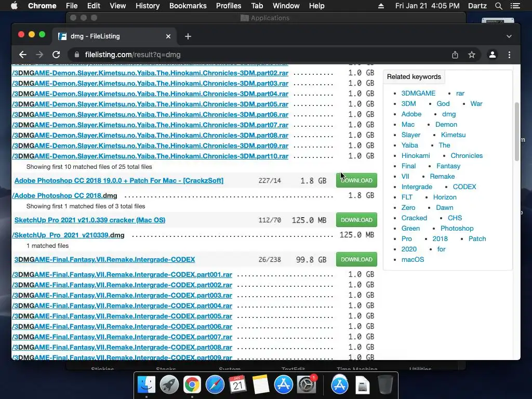This screenshot has width=532, height=399.
Task: Open the History menu
Action: coord(148,6)
